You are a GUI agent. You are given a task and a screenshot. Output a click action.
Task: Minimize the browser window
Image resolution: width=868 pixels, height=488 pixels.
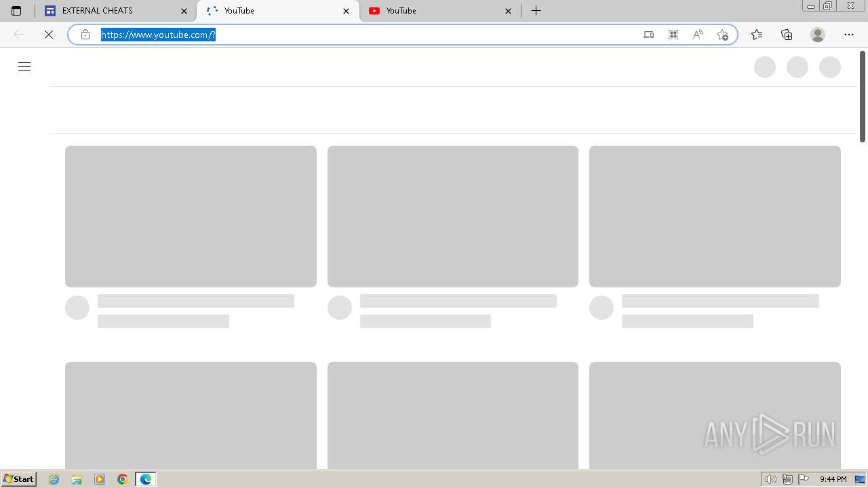point(811,5)
